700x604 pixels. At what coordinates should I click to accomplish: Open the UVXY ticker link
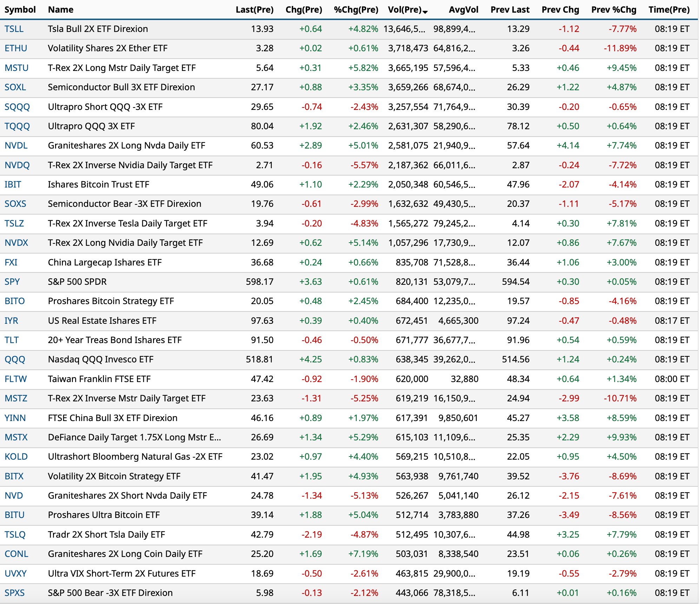pyautogui.click(x=15, y=573)
